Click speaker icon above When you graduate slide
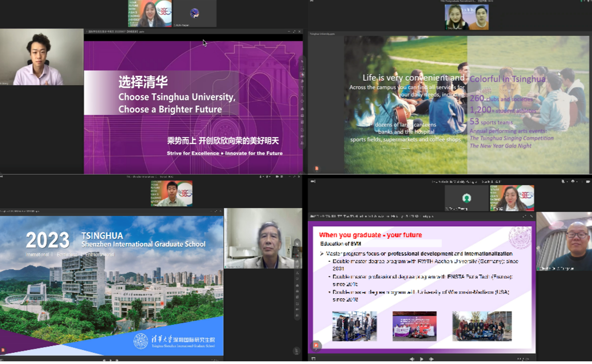 pyautogui.click(x=313, y=181)
